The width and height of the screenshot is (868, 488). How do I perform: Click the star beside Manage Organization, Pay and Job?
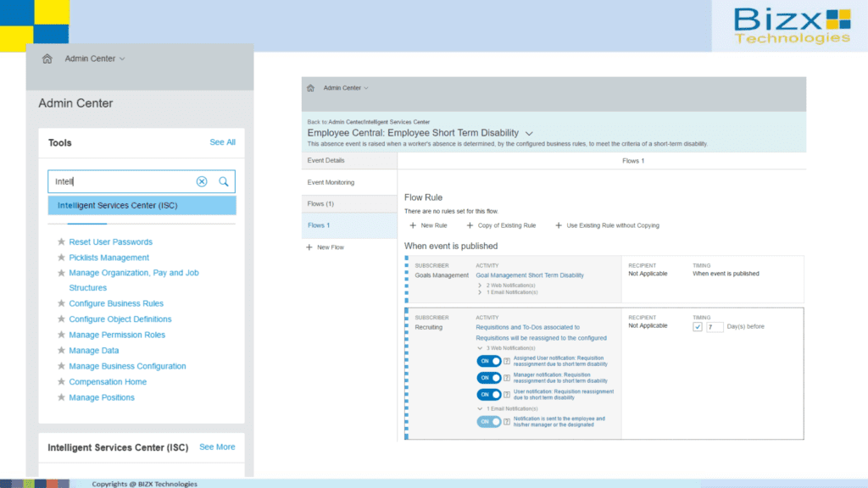click(61, 273)
